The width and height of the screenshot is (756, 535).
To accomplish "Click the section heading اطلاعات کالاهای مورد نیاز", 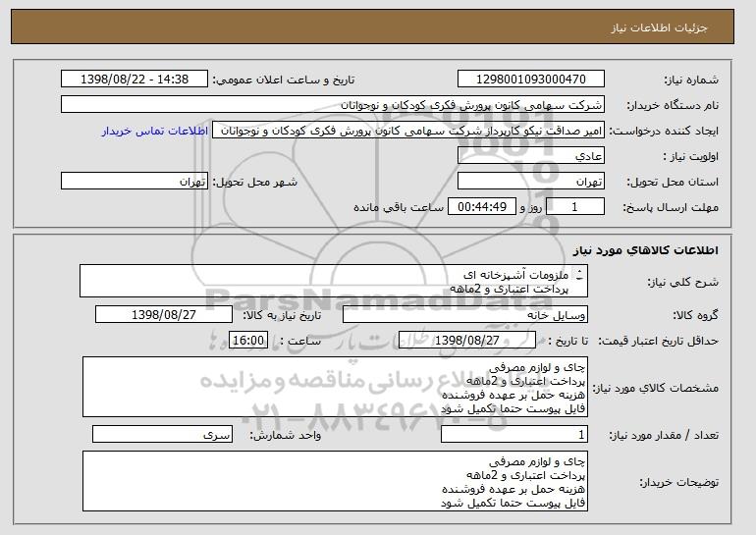I will pyautogui.click(x=646, y=250).
